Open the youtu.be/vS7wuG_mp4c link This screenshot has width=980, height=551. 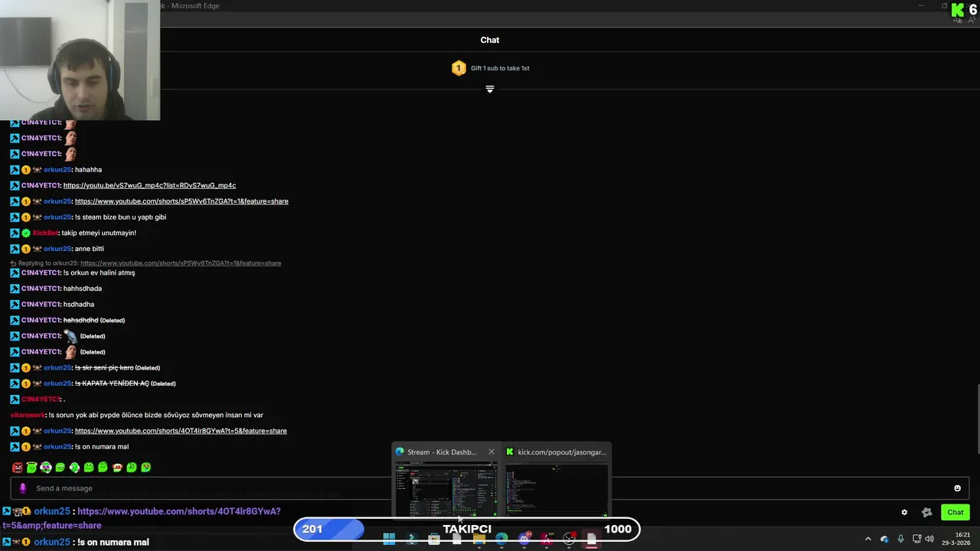coord(149,185)
